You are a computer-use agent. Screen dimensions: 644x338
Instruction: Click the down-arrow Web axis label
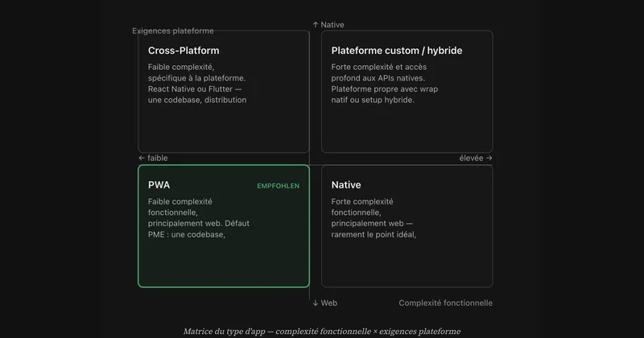click(325, 303)
